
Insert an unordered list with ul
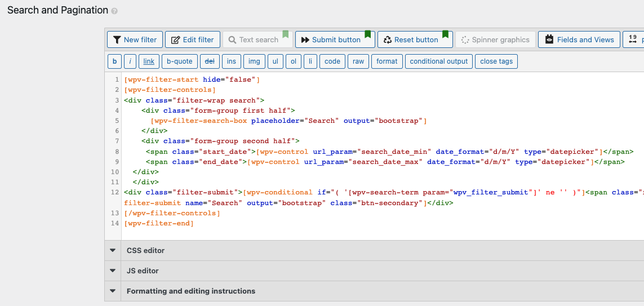pyautogui.click(x=275, y=61)
